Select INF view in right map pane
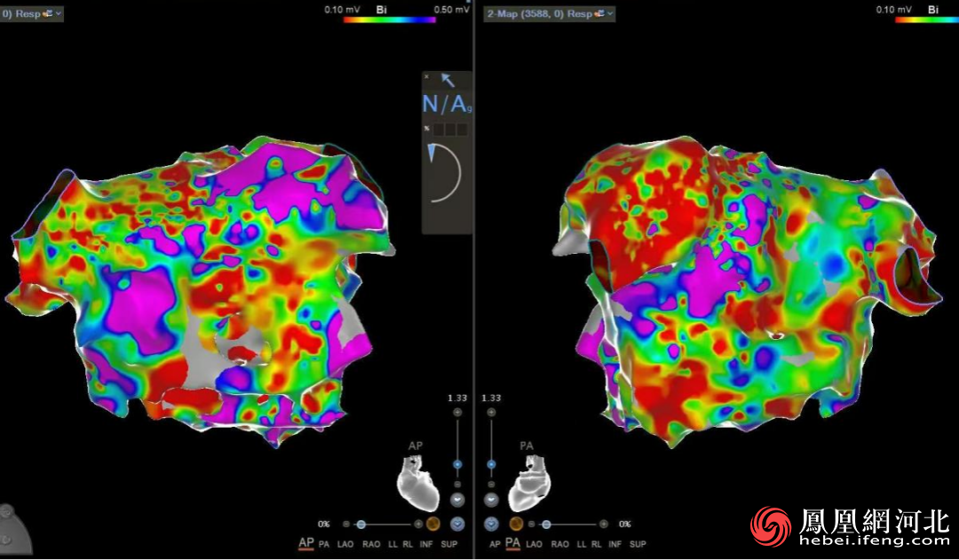This screenshot has width=959, height=560. coord(614,544)
